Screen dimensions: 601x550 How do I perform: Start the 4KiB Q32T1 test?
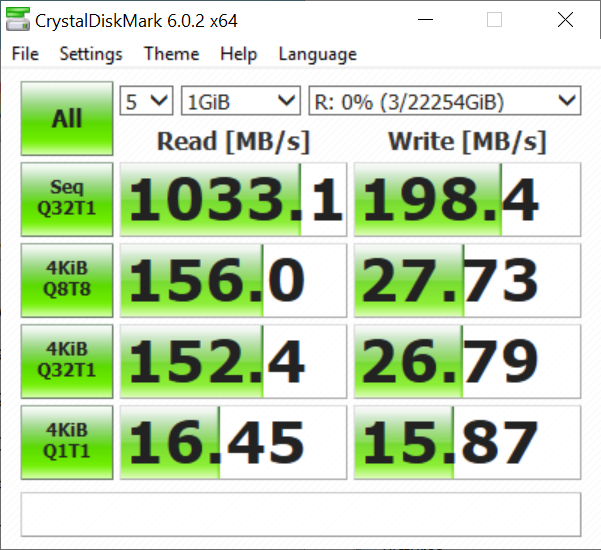67,361
